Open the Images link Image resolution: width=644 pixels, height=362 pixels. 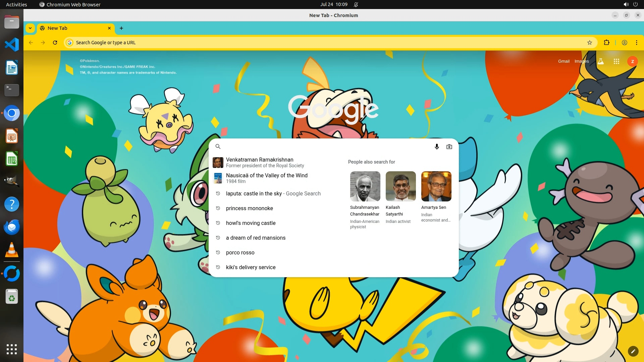tap(581, 61)
